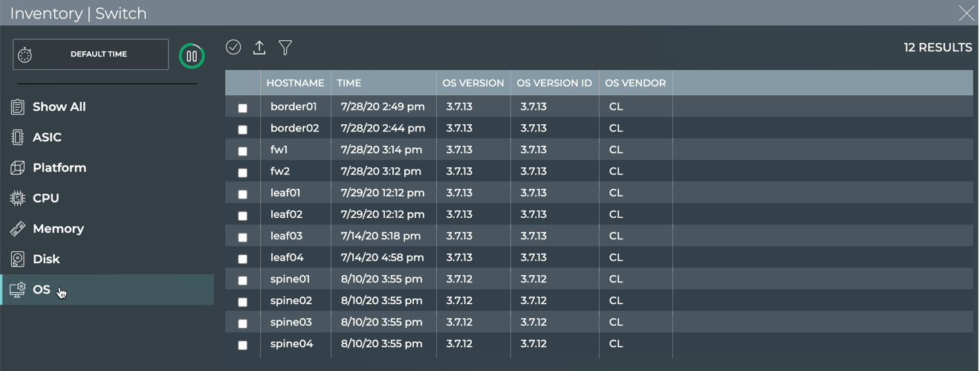The image size is (980, 371).
Task: Check the box next to spine04
Action: pos(242,345)
